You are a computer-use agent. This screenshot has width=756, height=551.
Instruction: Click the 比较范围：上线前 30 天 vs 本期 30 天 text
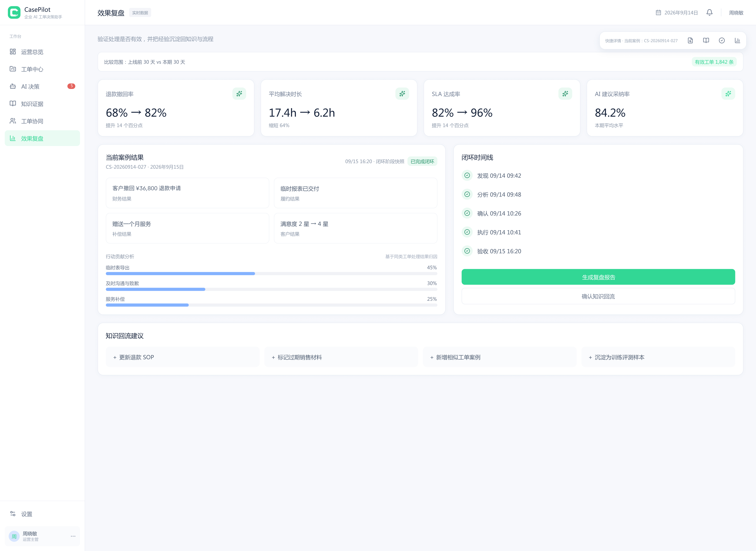click(x=145, y=62)
